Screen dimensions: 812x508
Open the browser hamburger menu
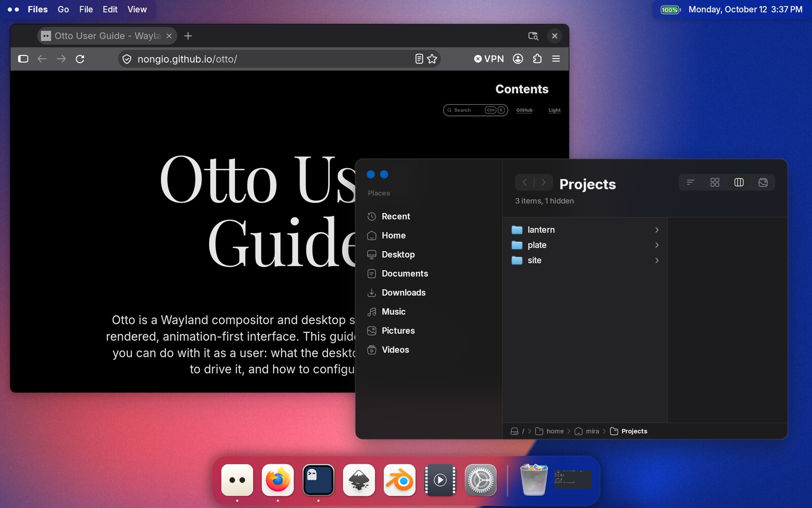[556, 59]
